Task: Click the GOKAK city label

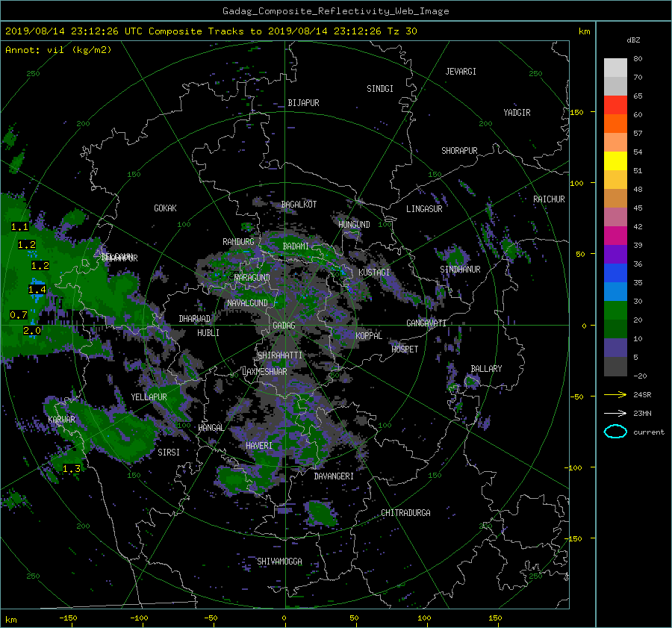Action: pos(165,208)
